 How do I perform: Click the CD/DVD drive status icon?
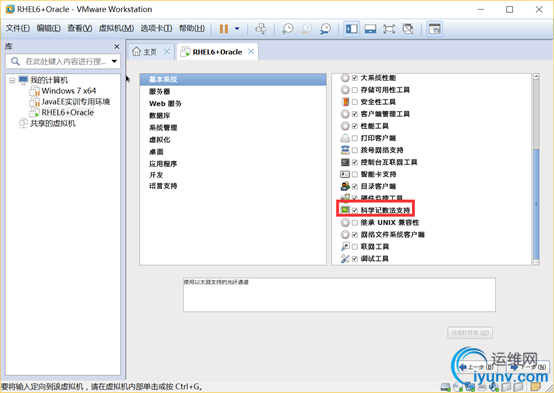point(457,387)
